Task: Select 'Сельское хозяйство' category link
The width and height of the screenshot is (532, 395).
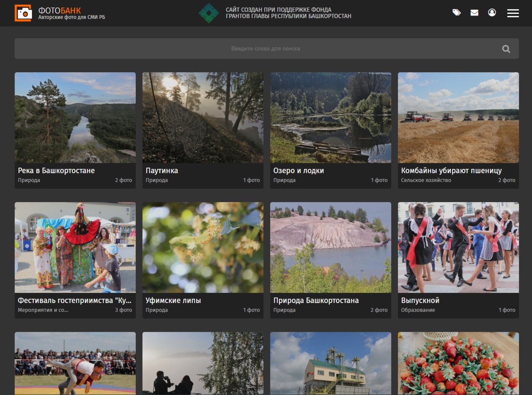Action: [426, 180]
